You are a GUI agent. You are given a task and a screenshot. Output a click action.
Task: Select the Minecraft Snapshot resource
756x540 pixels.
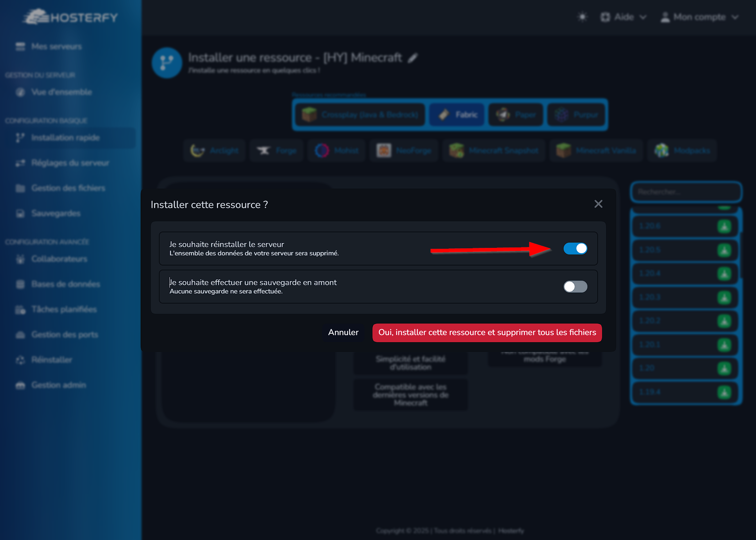(x=494, y=150)
